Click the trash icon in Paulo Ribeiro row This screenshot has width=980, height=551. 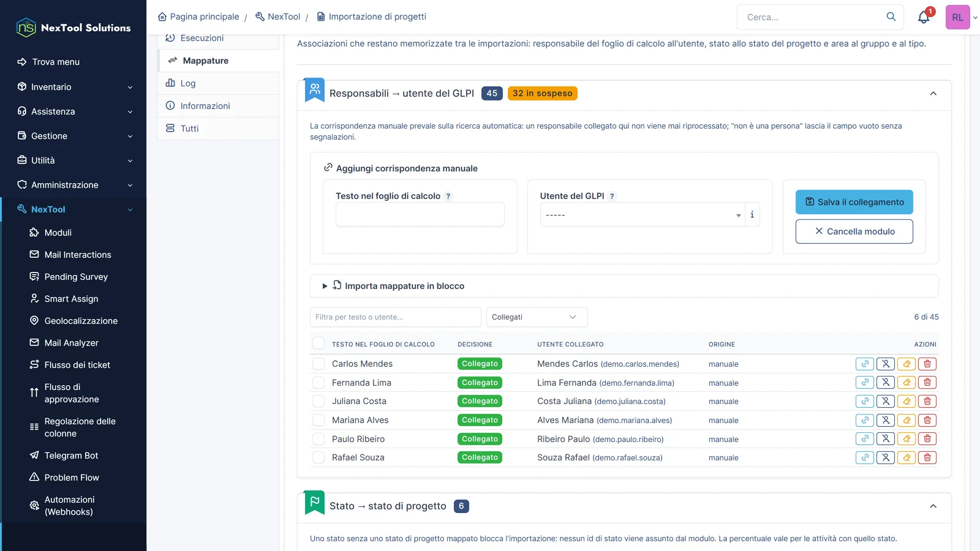click(x=927, y=439)
